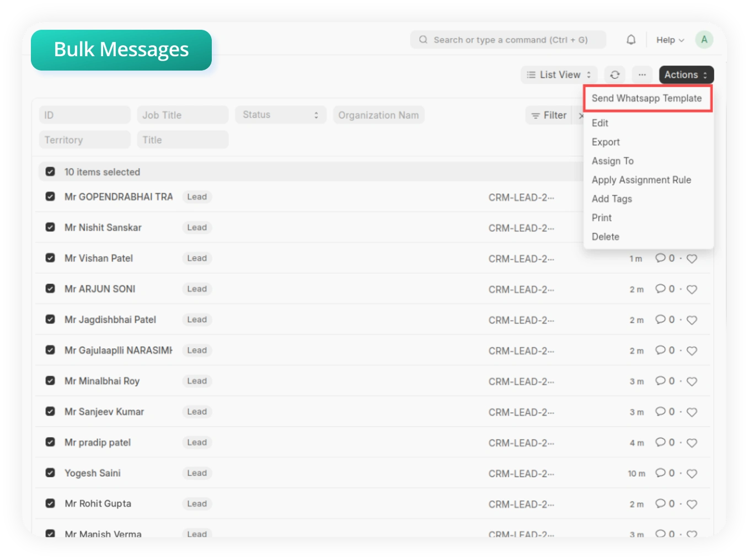Click the refresh list icon
Screen dimensions: 749x560
[x=615, y=75]
